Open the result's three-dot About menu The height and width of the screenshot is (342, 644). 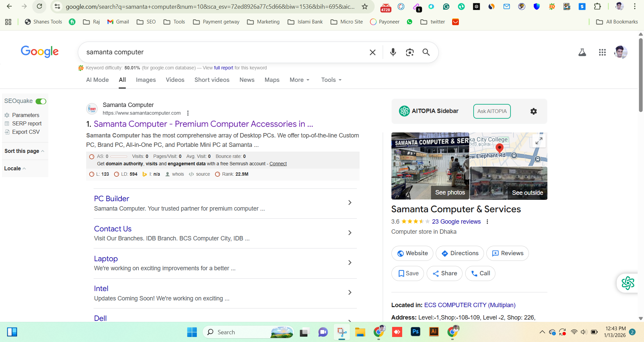[188, 113]
